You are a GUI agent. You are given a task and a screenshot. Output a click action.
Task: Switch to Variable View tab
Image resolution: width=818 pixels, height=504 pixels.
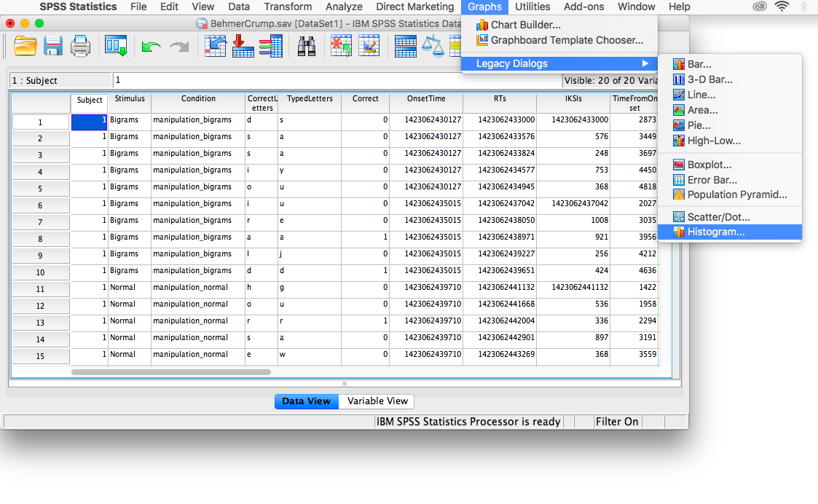pyautogui.click(x=377, y=401)
